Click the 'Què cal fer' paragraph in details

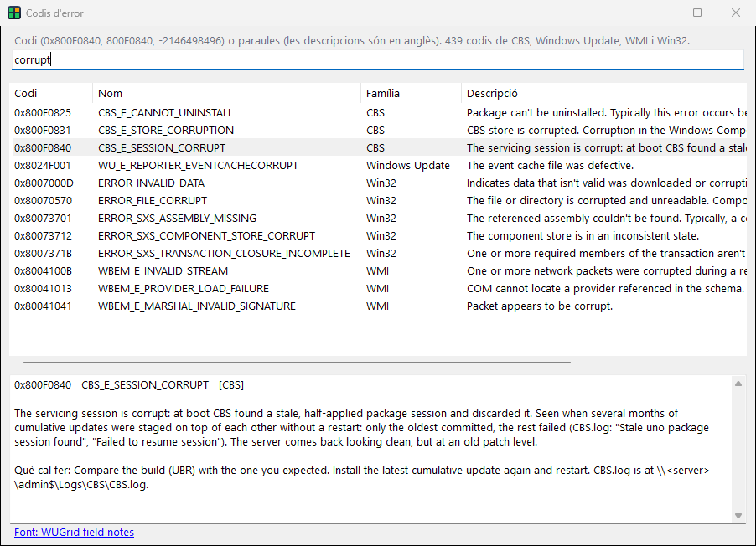click(361, 477)
